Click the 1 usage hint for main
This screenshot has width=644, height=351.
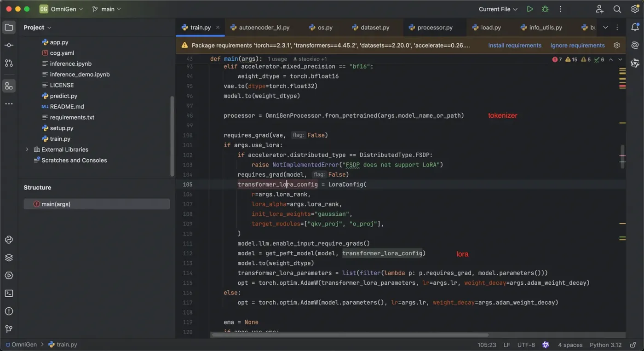(277, 59)
